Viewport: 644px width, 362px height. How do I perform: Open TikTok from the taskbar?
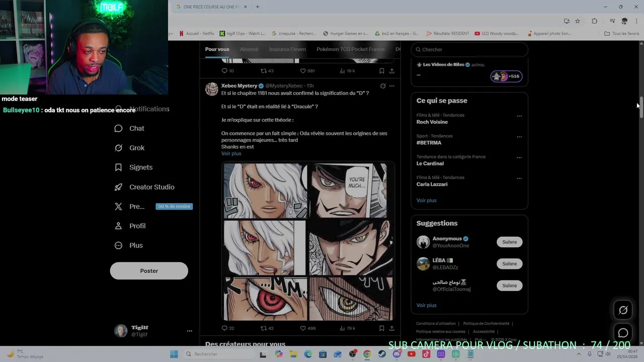click(x=426, y=354)
